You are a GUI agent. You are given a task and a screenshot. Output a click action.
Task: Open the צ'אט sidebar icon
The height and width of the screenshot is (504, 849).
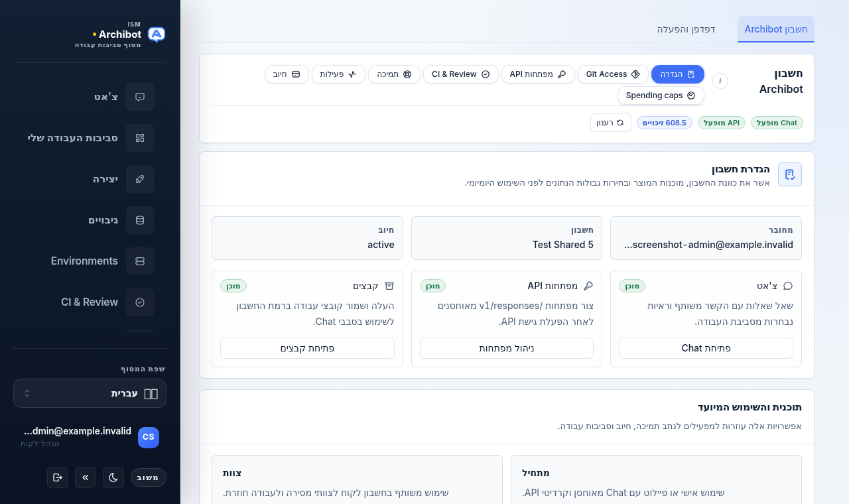[x=140, y=97]
